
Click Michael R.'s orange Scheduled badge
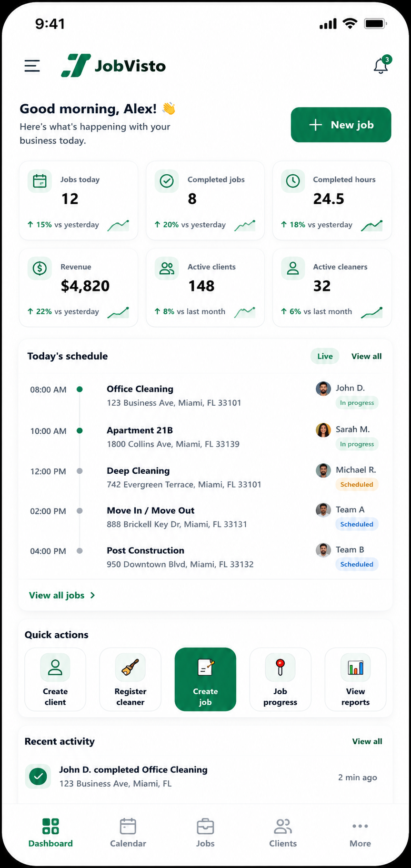coord(357,484)
